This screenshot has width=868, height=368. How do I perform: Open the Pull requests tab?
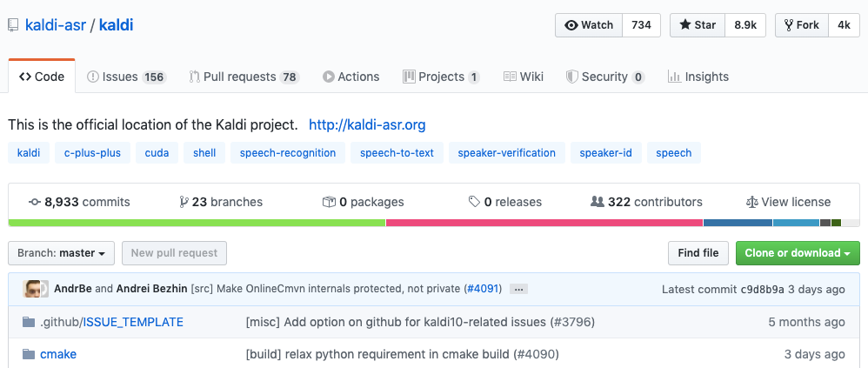pyautogui.click(x=244, y=77)
